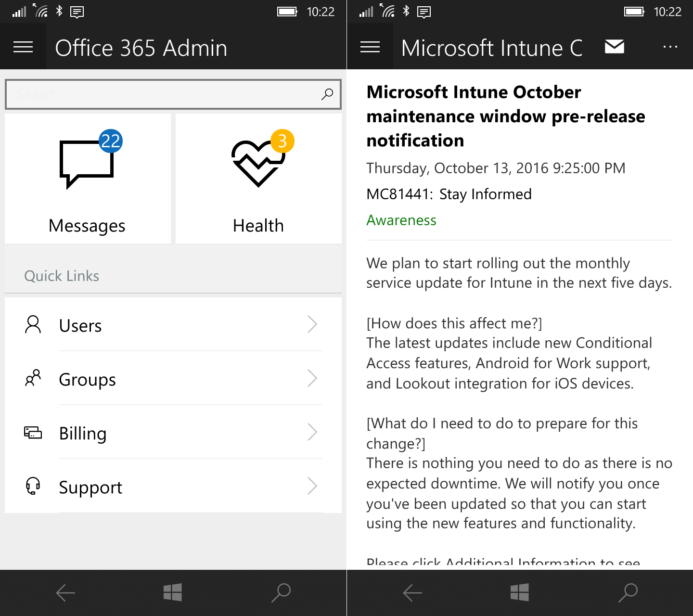Open the Health tile
Viewport: 693px width, 616px height.
258,179
